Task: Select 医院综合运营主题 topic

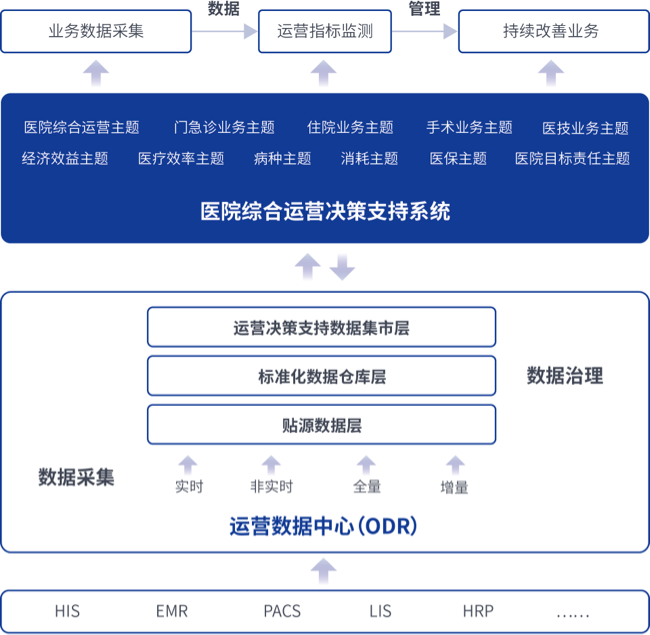Action: click(x=81, y=127)
